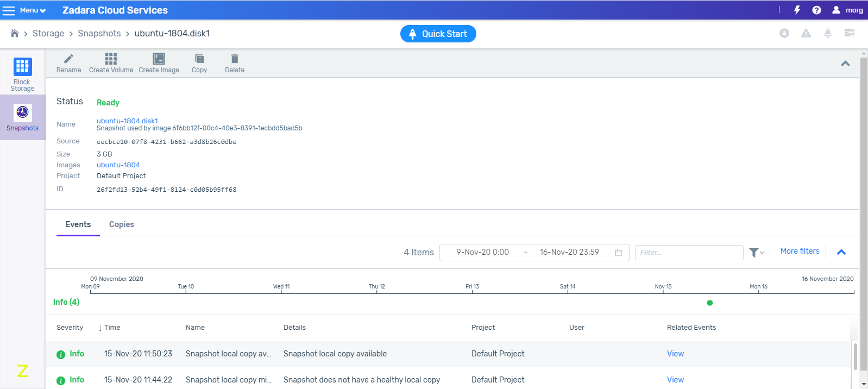The width and height of the screenshot is (868, 389).
Task: Select the snapshot ID value 26f2fd13
Action: pos(166,190)
